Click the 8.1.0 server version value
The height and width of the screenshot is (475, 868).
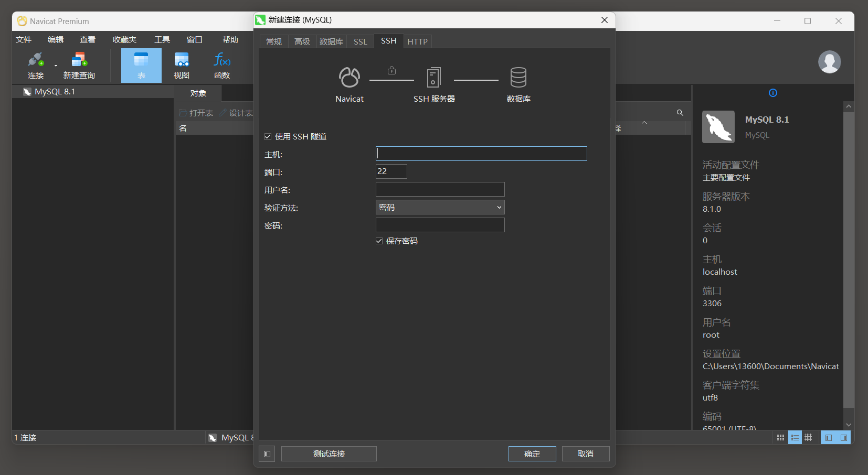[712, 209]
